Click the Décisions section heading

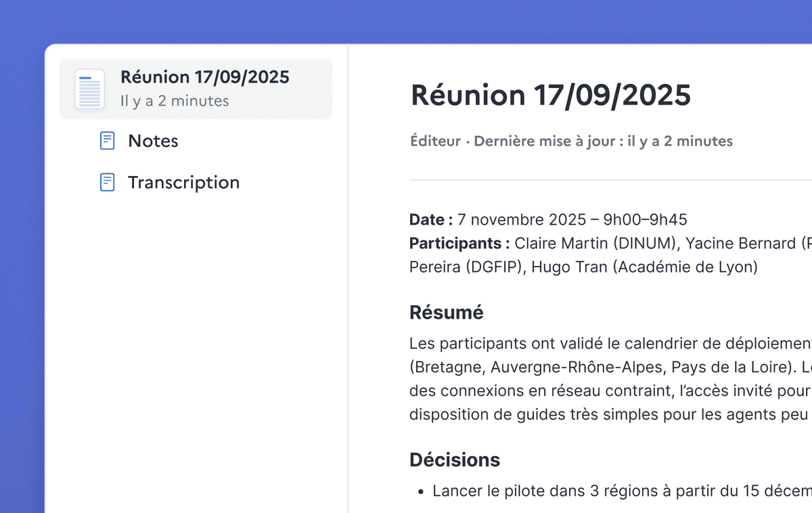pos(454,459)
